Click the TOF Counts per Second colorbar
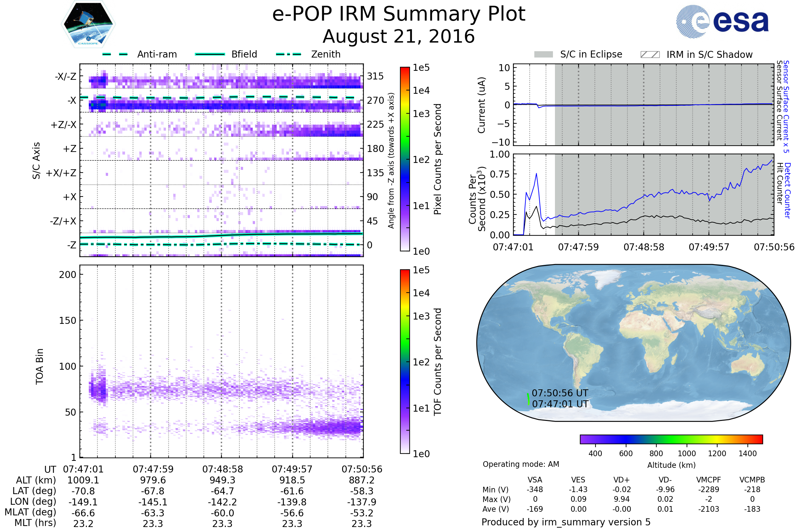This screenshot has width=798, height=532. pyautogui.click(x=405, y=362)
